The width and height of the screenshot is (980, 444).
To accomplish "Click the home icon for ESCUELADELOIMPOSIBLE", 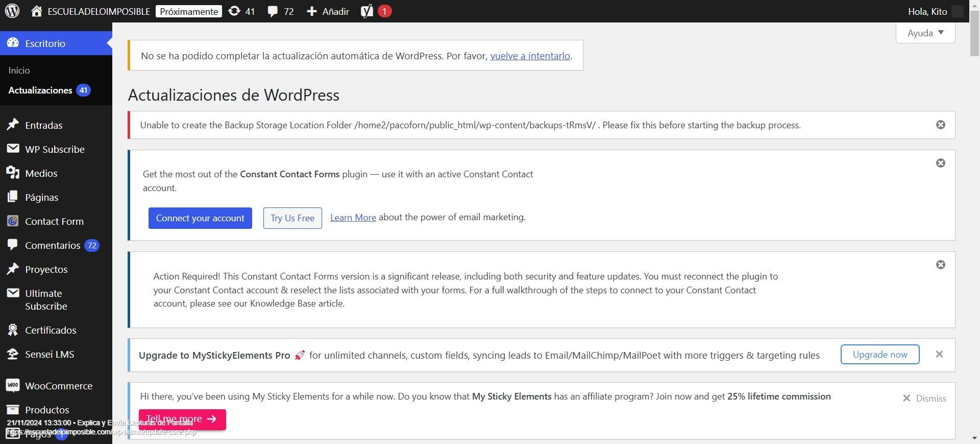I will point(36,11).
